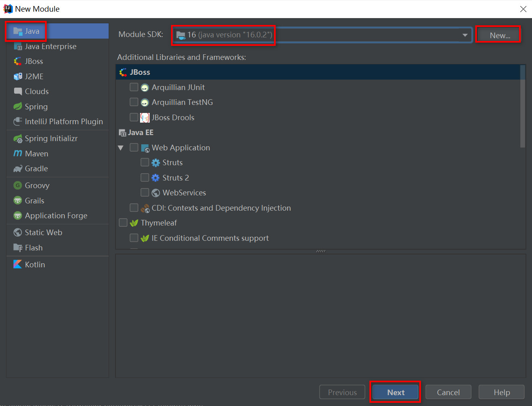Screen dimensions: 532x406
Task: Click the Clouds speech-bubble icon
Action: pyautogui.click(x=18, y=92)
